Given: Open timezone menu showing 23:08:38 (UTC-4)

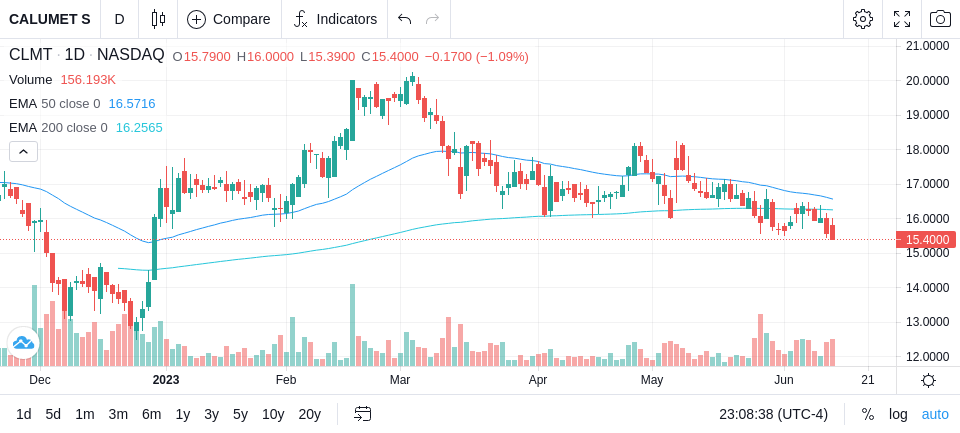Looking at the screenshot, I should [x=773, y=414].
